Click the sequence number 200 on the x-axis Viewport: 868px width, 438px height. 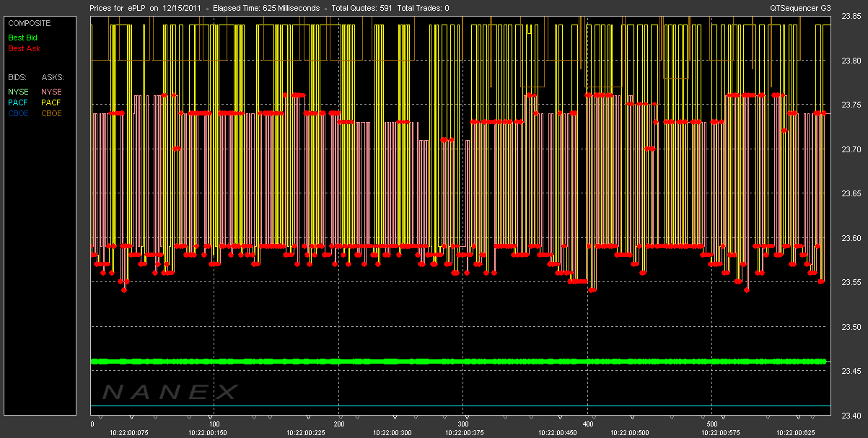coord(339,424)
